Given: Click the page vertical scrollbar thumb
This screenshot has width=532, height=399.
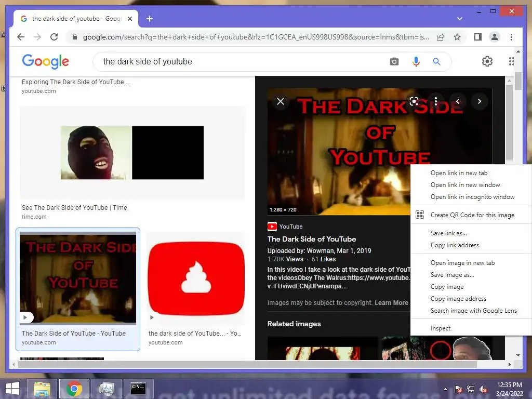Looking at the screenshot, I should pos(518,81).
